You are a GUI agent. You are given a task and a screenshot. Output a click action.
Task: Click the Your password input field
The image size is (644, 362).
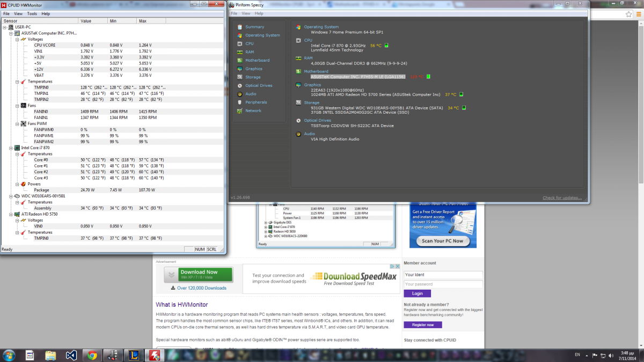443,284
